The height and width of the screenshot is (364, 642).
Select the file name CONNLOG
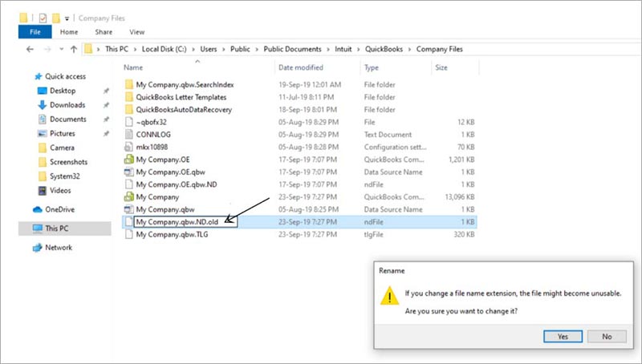[x=153, y=135]
